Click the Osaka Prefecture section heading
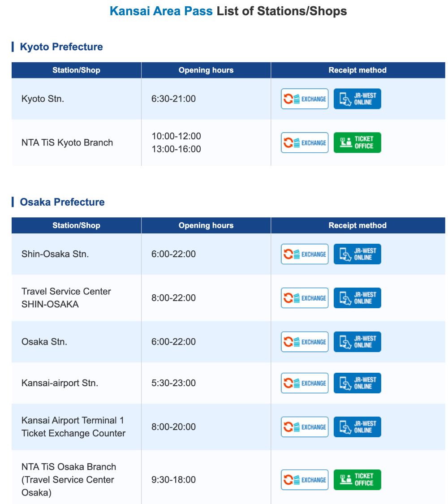 point(62,202)
